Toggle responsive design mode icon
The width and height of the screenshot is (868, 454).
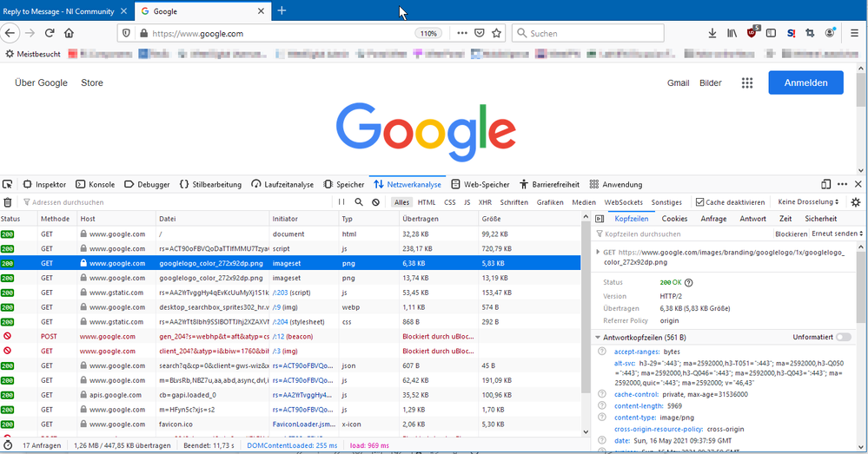pyautogui.click(x=826, y=184)
